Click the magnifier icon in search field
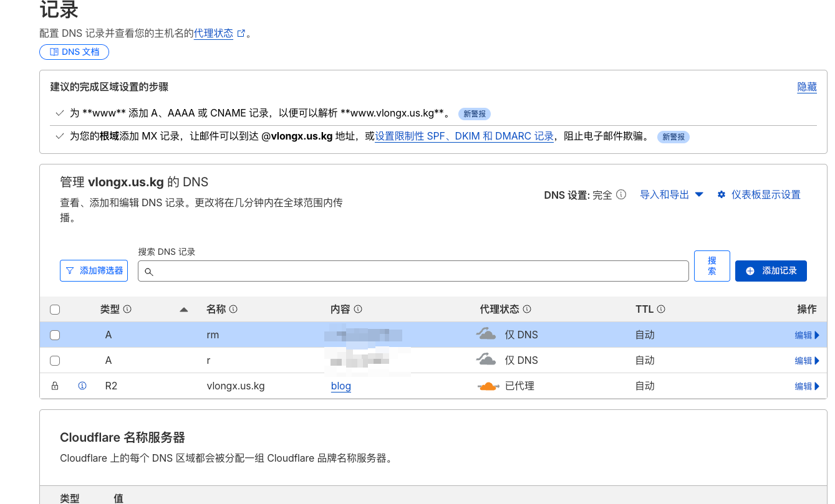Image resolution: width=835 pixels, height=504 pixels. [x=149, y=272]
